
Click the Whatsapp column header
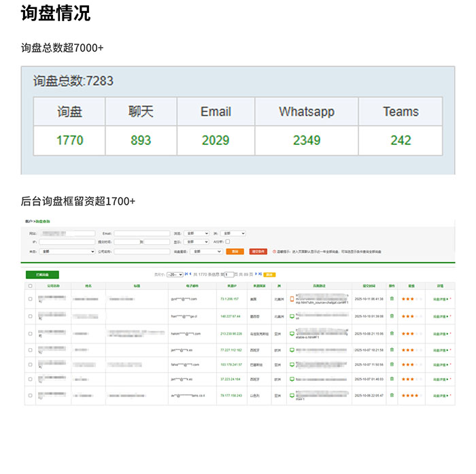pyautogui.click(x=306, y=112)
